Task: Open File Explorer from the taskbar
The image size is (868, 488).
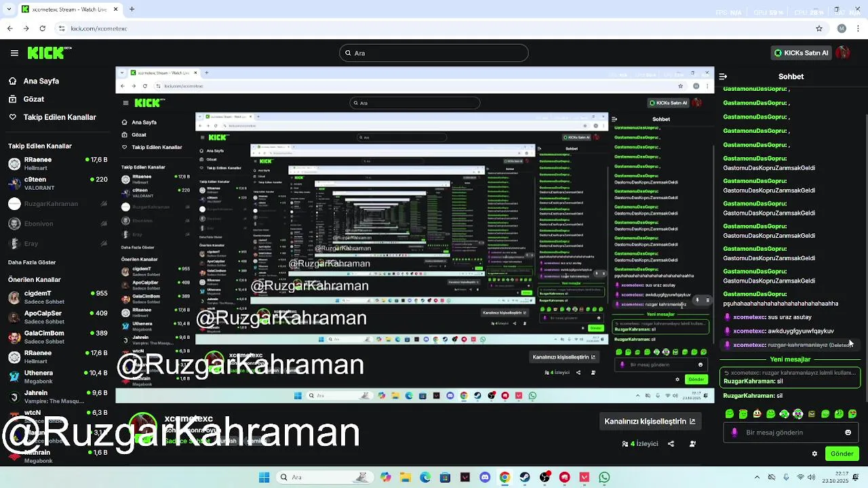Action: [406, 477]
